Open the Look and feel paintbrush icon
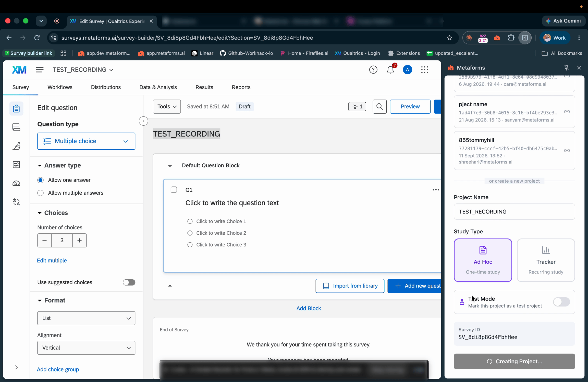 click(x=16, y=146)
